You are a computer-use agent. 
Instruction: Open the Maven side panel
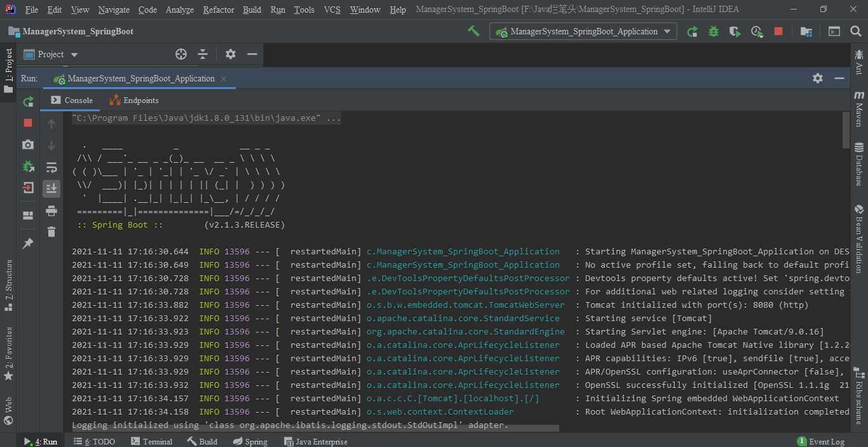click(859, 109)
